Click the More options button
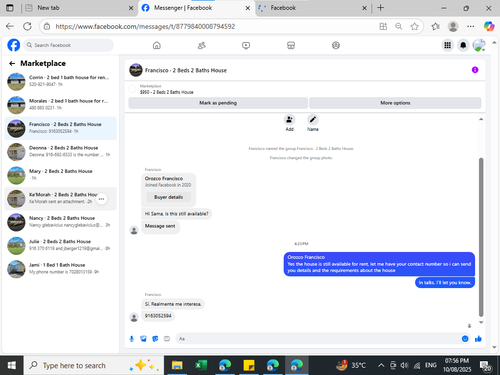This screenshot has width=500, height=375. click(395, 103)
